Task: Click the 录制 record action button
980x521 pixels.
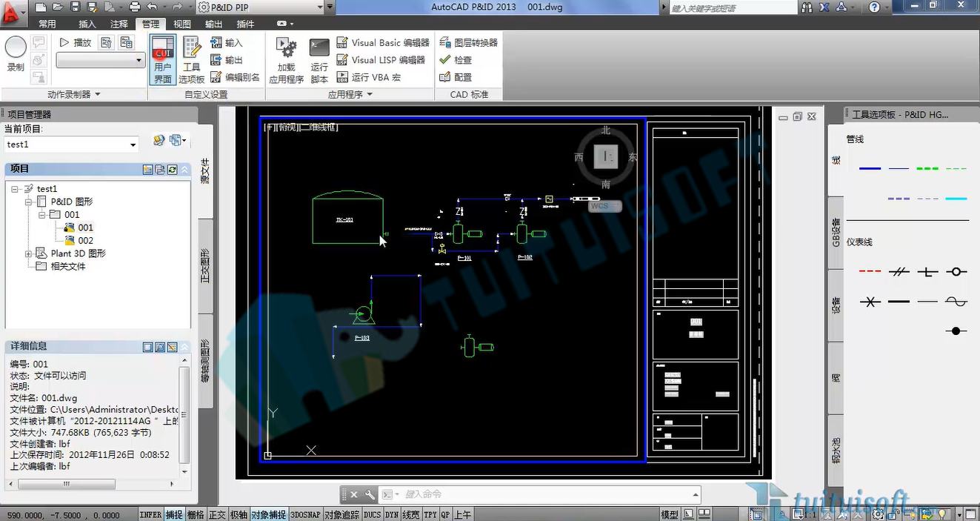Action: pyautogui.click(x=16, y=55)
